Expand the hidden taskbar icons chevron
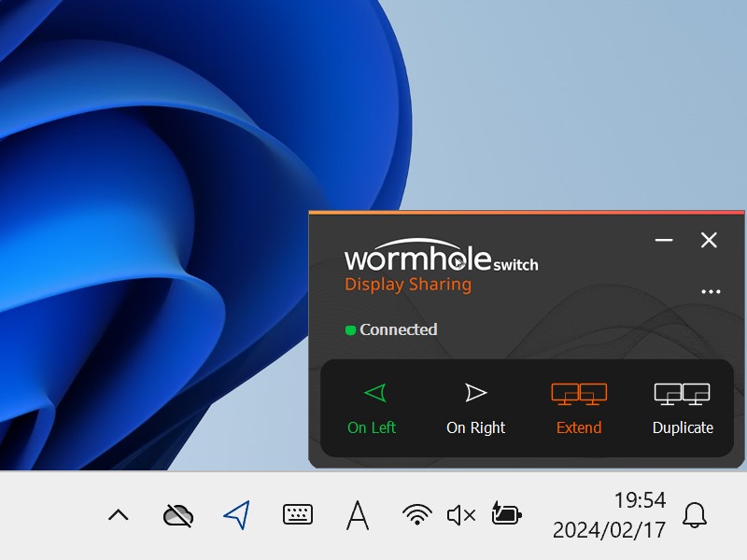 coord(118,514)
